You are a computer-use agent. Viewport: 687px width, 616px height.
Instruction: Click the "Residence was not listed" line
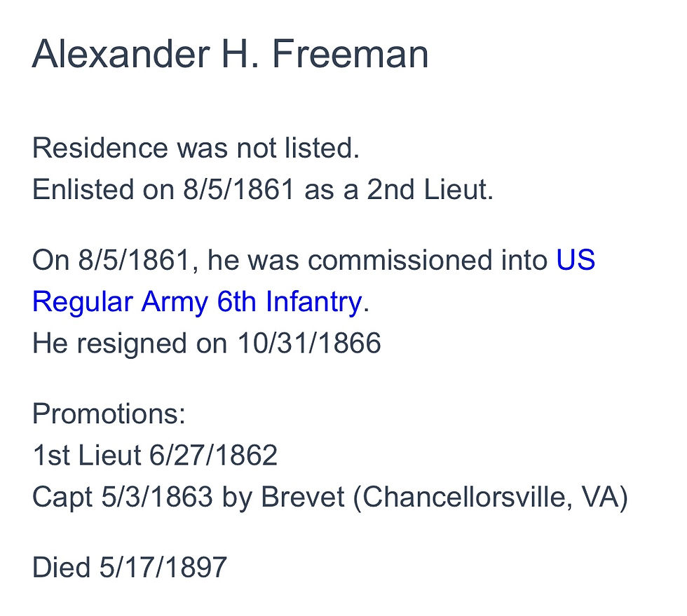point(196,149)
